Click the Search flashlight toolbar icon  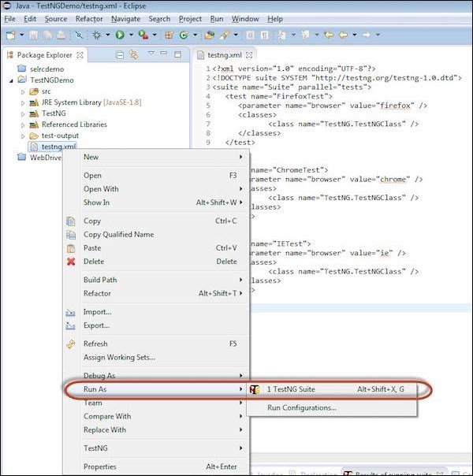click(225, 35)
